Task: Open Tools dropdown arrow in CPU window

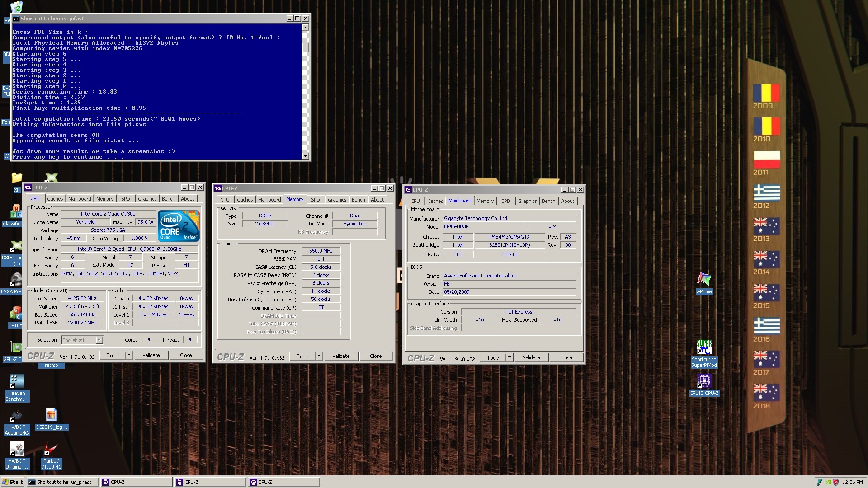Action: tap(129, 355)
